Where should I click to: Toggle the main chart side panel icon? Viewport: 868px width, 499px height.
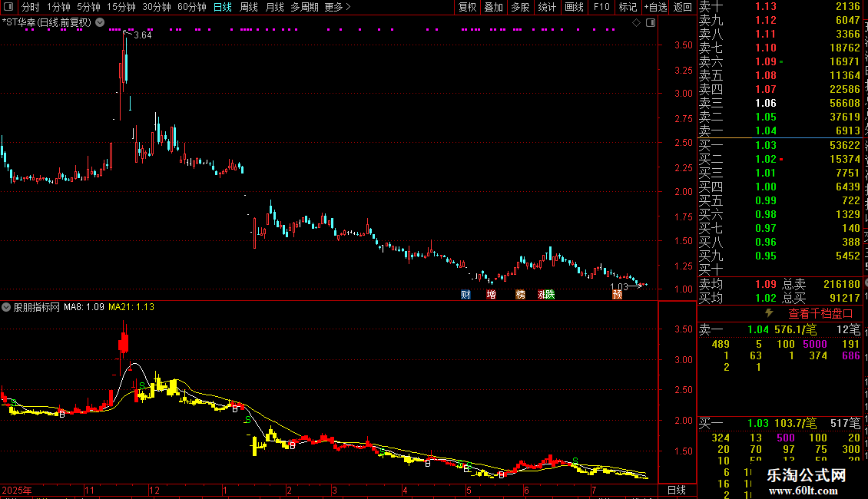pyautogui.click(x=651, y=23)
